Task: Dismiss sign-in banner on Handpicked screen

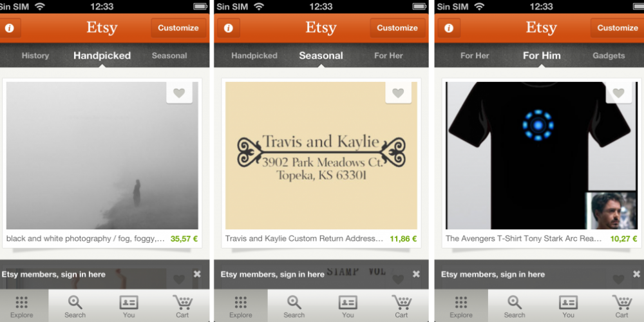Action: point(197,274)
